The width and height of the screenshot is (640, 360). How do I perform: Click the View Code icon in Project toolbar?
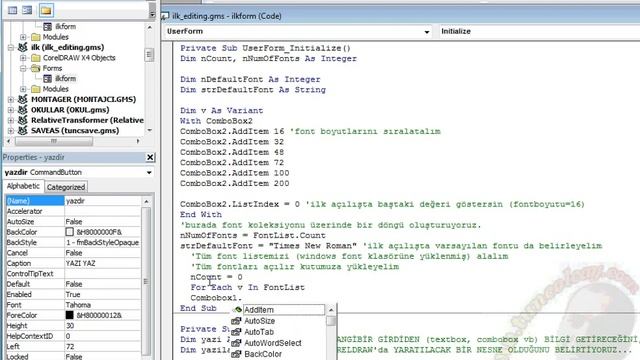point(13,10)
